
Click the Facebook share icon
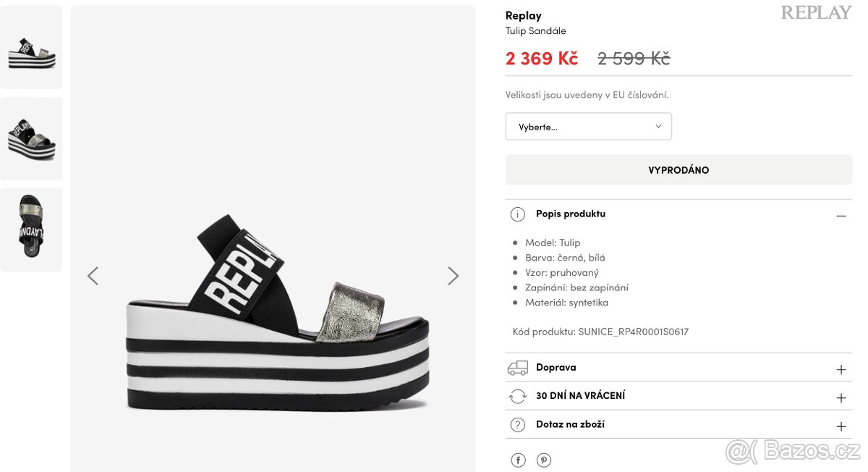click(518, 460)
